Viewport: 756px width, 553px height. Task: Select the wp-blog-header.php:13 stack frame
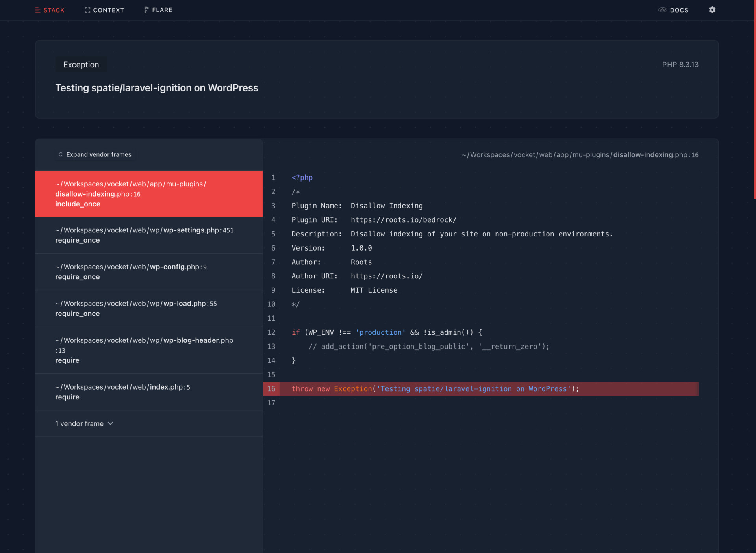(x=149, y=350)
